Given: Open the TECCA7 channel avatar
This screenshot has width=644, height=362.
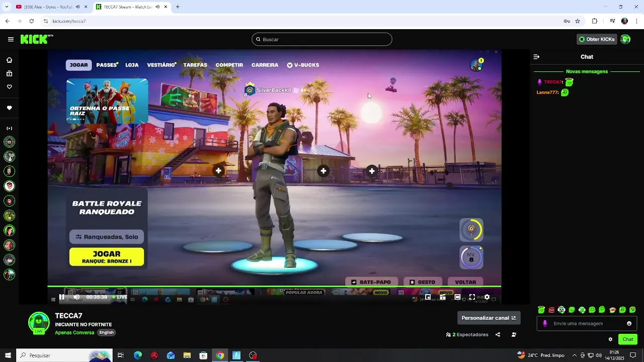Looking at the screenshot, I should [x=39, y=323].
